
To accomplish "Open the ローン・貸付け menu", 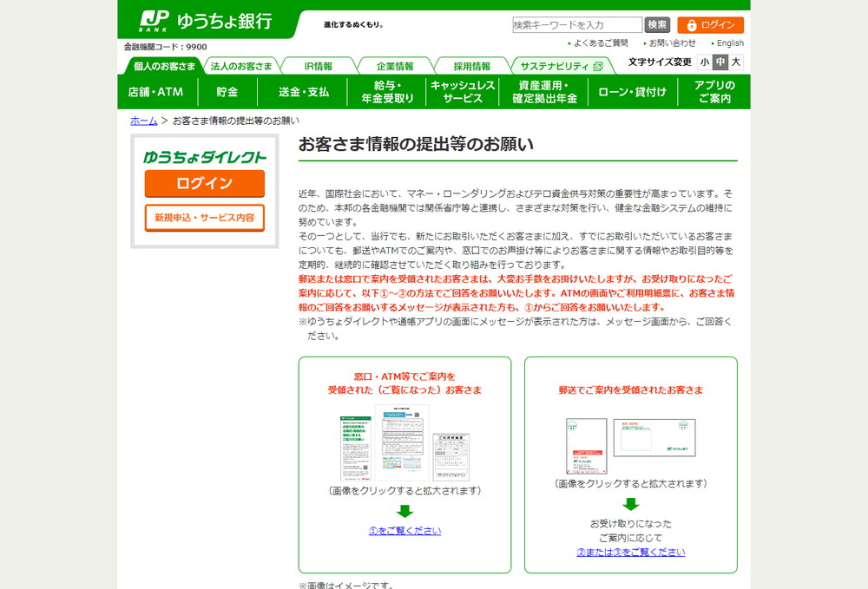I will [x=633, y=92].
